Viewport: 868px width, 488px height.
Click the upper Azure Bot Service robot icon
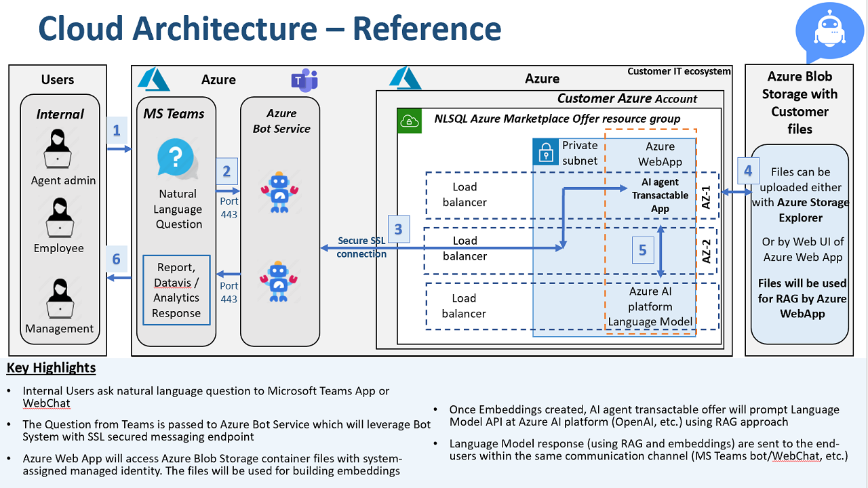279,192
